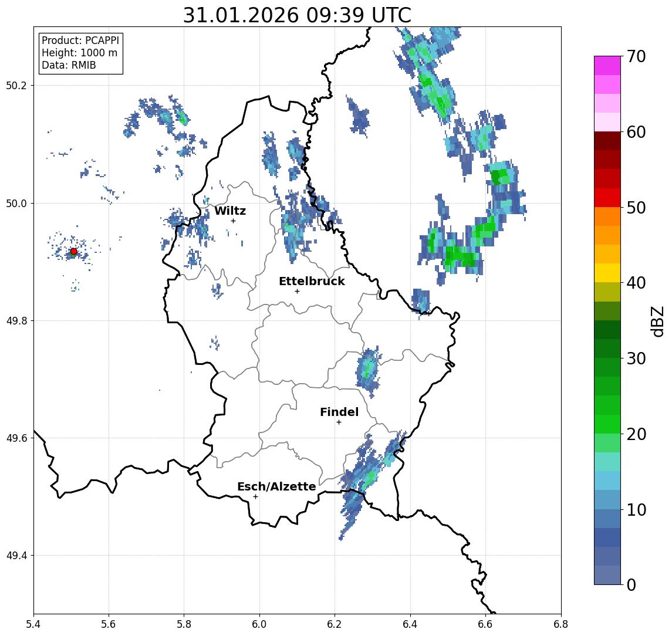Click the green 30 dBZ colorbar segment

pos(607,367)
